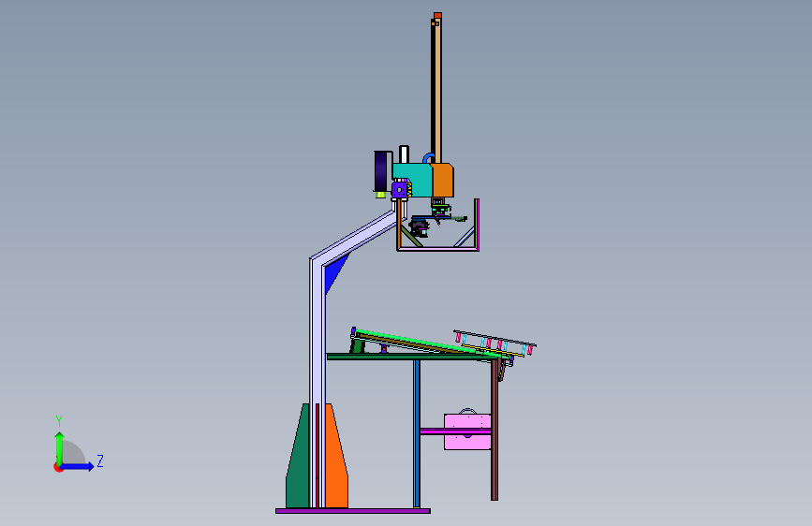Select the yellow-green cap under the pulley

coord(380,195)
